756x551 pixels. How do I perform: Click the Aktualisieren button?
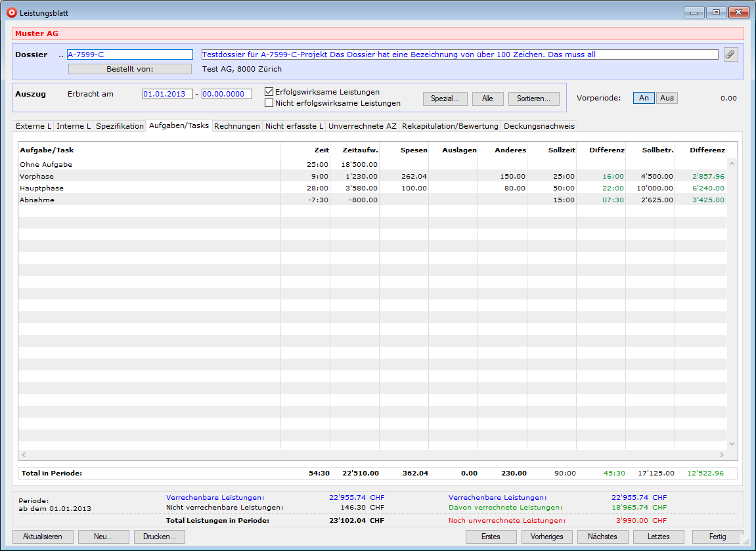[x=43, y=537]
